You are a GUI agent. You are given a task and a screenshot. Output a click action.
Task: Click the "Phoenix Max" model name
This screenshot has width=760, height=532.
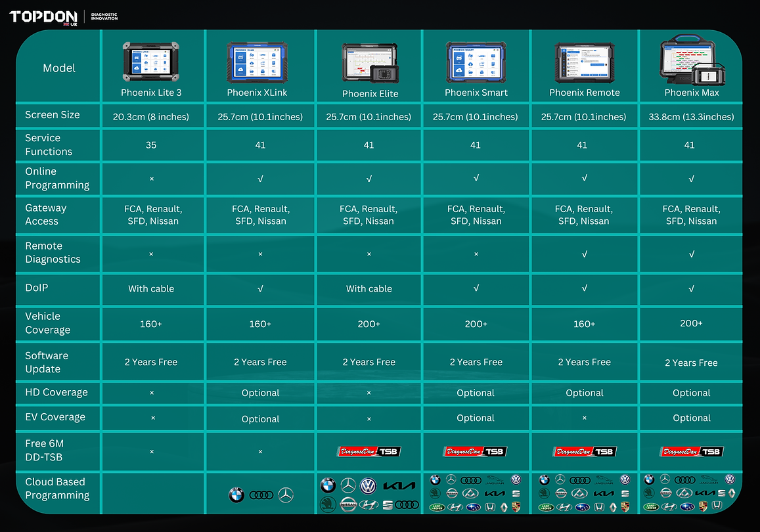692,93
